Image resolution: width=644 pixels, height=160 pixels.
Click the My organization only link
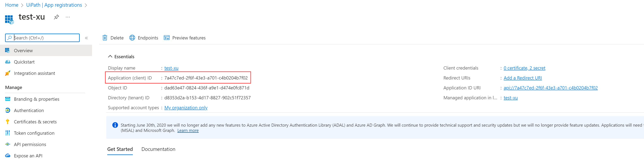pyautogui.click(x=186, y=107)
